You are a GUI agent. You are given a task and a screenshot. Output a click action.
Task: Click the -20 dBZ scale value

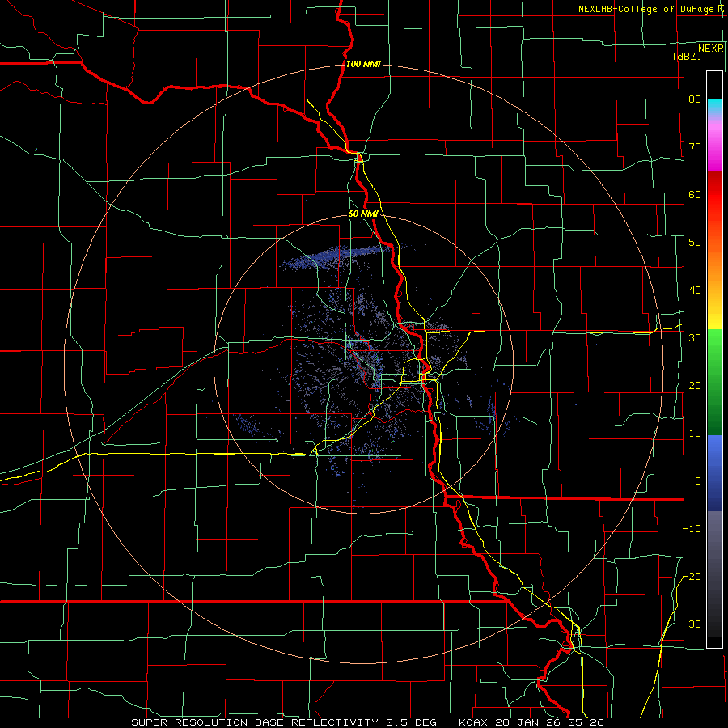coord(692,577)
